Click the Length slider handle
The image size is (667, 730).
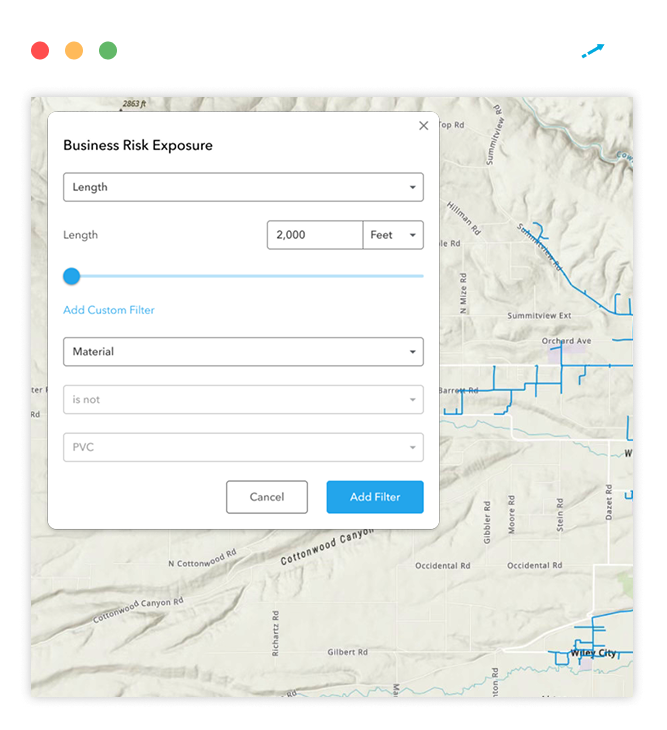(72, 276)
